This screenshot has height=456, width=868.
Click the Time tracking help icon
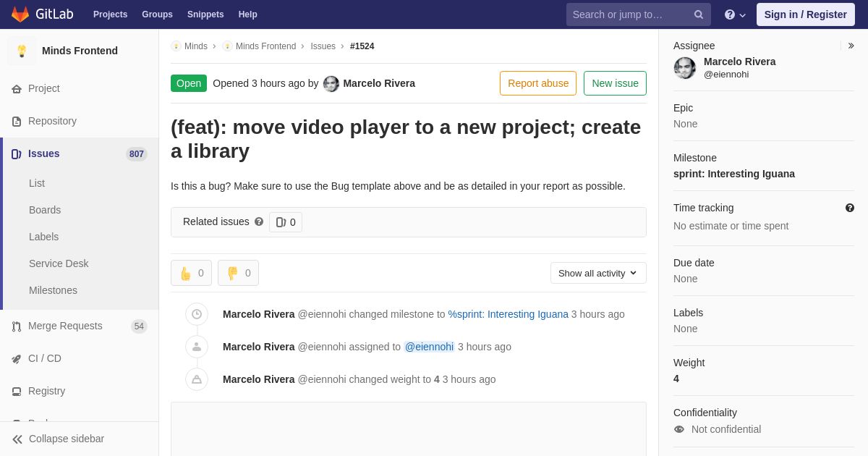[x=850, y=208]
